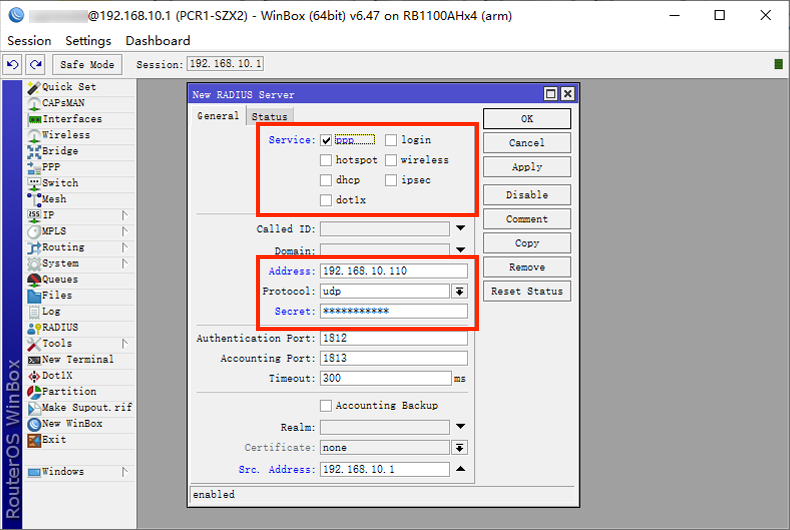
Task: Enable the dot1x service checkbox
Action: click(326, 201)
